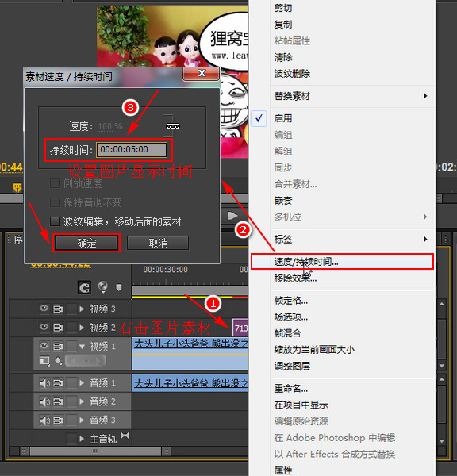Toggle the eye icon on 视频 1 track

(x=44, y=345)
